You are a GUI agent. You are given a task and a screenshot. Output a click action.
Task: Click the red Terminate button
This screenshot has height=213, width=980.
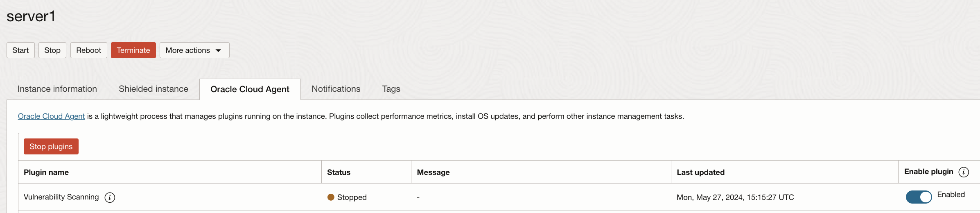click(133, 50)
